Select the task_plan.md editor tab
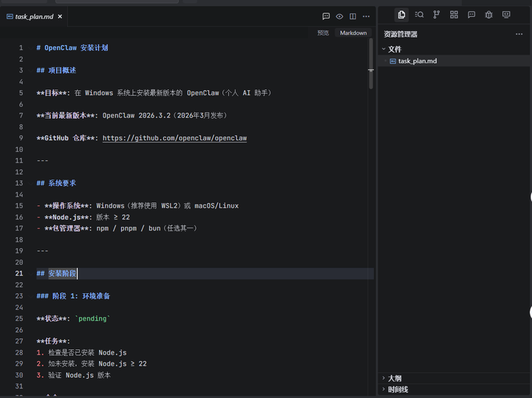Image resolution: width=532 pixels, height=398 pixels. pyautogui.click(x=34, y=16)
